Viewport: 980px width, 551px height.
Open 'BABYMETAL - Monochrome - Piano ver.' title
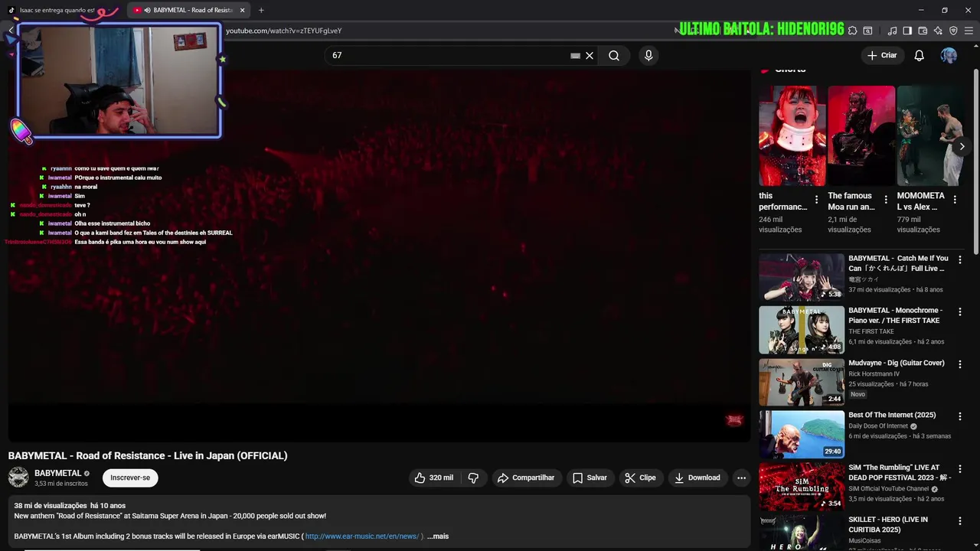895,315
